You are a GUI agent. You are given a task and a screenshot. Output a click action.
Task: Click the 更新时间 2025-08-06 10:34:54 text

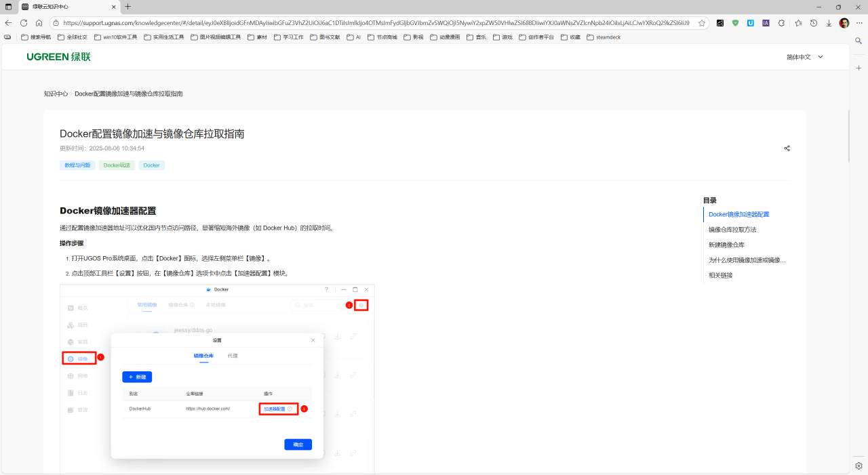(102, 148)
